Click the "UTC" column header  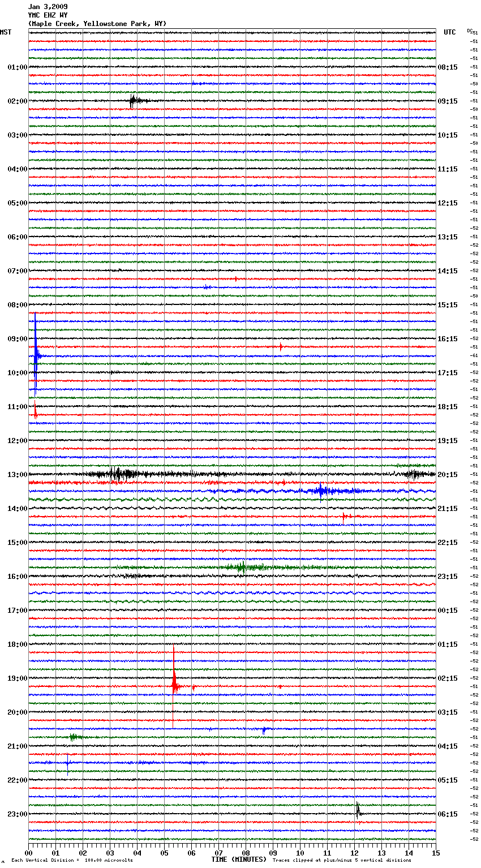[x=450, y=32]
